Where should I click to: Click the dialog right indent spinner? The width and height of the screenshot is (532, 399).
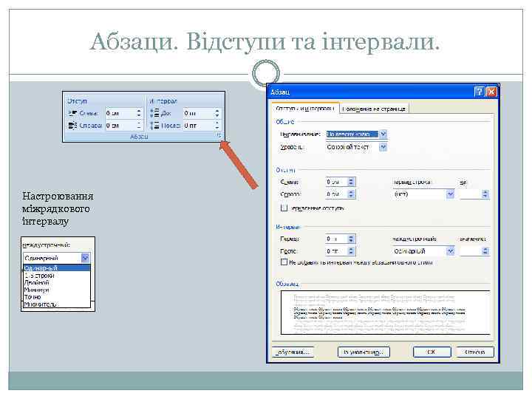351,194
